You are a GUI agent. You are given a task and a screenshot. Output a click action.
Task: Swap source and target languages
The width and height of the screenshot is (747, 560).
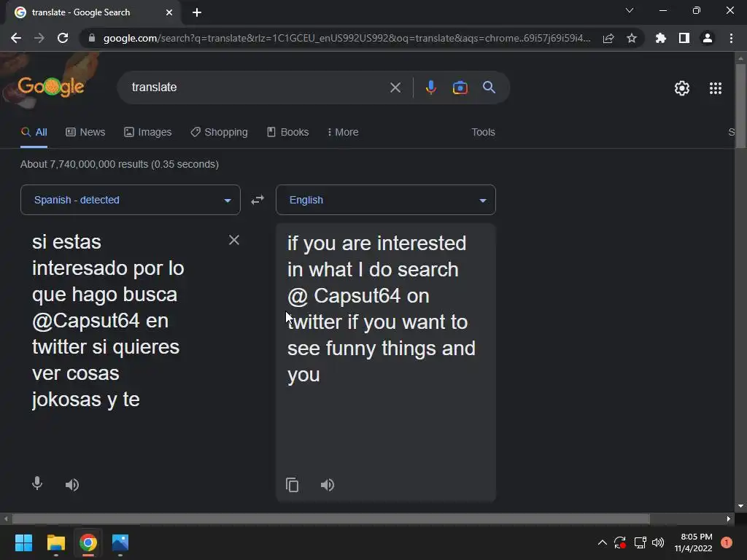[258, 200]
